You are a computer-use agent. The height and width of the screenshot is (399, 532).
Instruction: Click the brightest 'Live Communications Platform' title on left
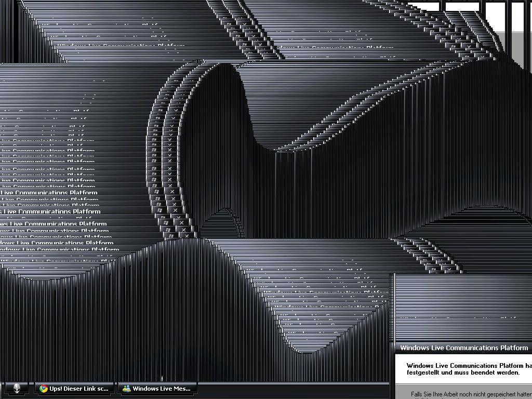[x=52, y=212]
